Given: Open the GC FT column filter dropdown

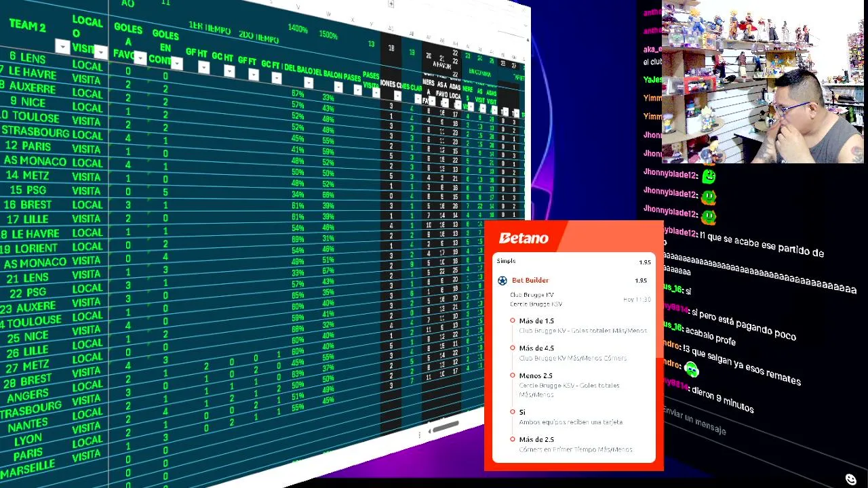Looking at the screenshot, I should coord(277,77).
